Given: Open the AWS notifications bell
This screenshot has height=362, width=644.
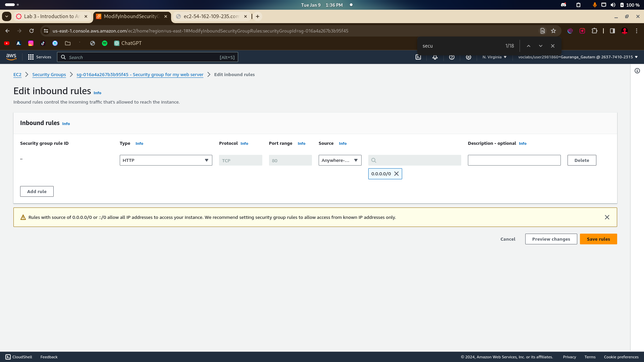Looking at the screenshot, I should (x=435, y=57).
